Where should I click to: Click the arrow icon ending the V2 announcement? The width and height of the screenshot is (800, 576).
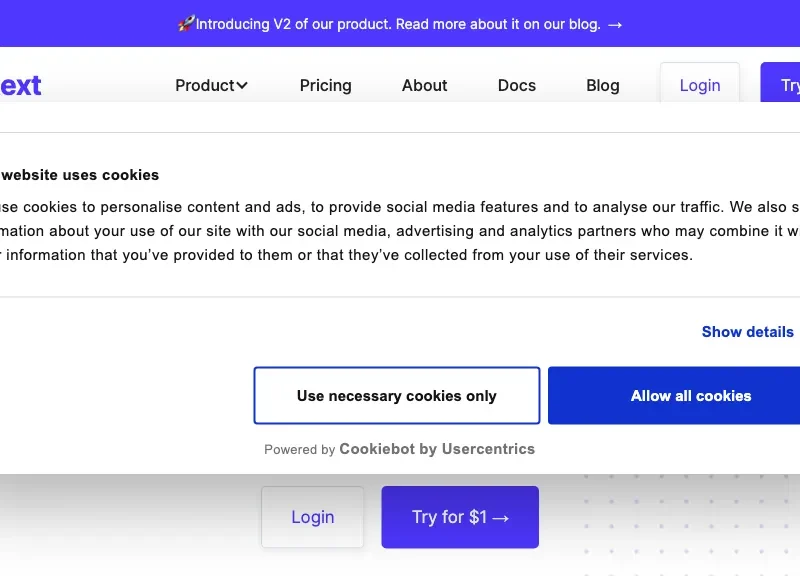615,24
